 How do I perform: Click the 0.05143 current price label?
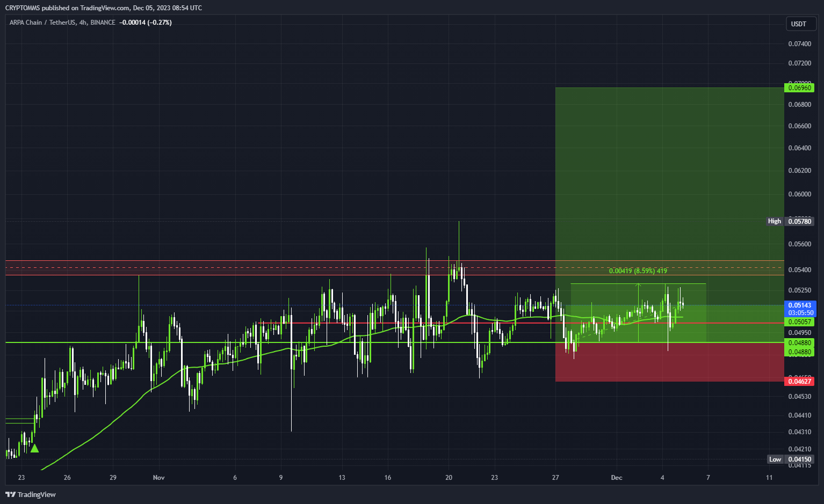point(800,305)
